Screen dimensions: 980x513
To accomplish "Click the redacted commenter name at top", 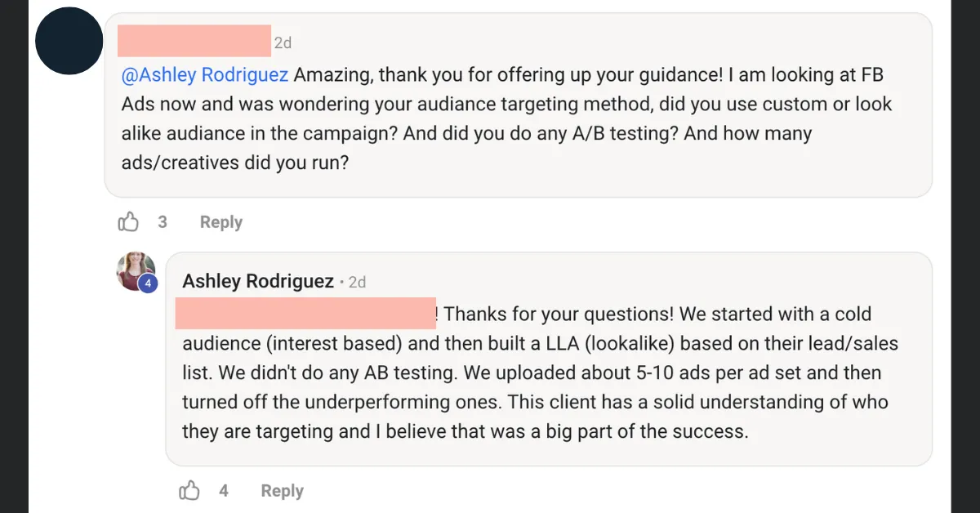I will tap(194, 41).
